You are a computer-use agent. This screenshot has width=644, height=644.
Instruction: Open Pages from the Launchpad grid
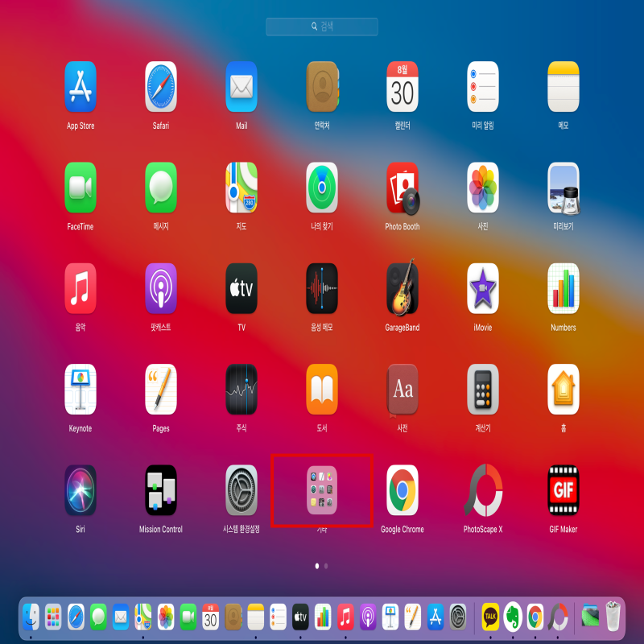[x=161, y=390]
